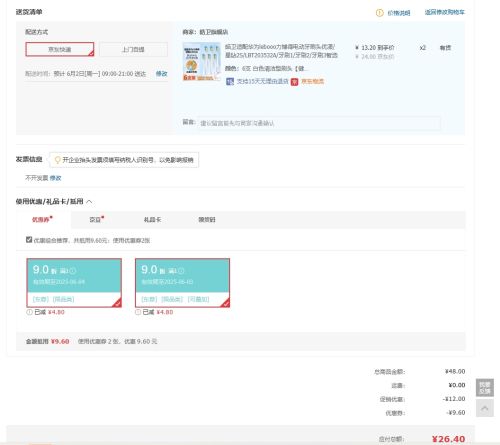Click the 价格说明 info icon
Screen dimensions: 500x445
(x=379, y=13)
